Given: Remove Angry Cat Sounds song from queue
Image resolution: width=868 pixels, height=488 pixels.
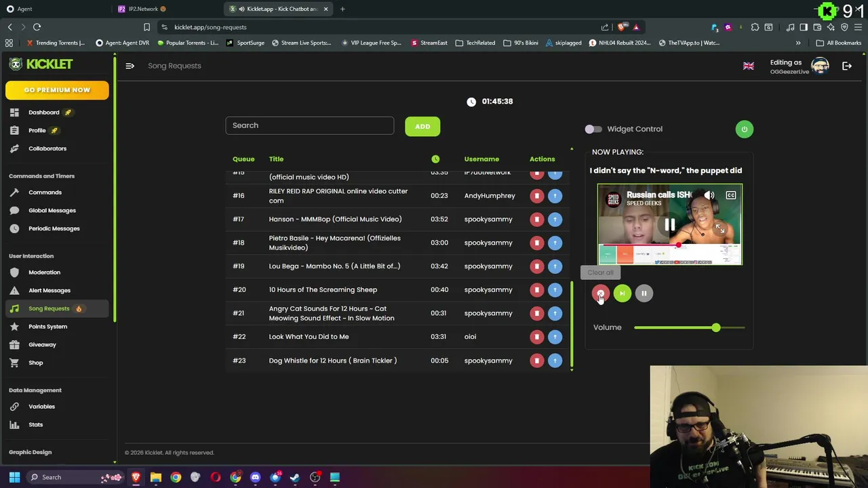Looking at the screenshot, I should click(536, 313).
